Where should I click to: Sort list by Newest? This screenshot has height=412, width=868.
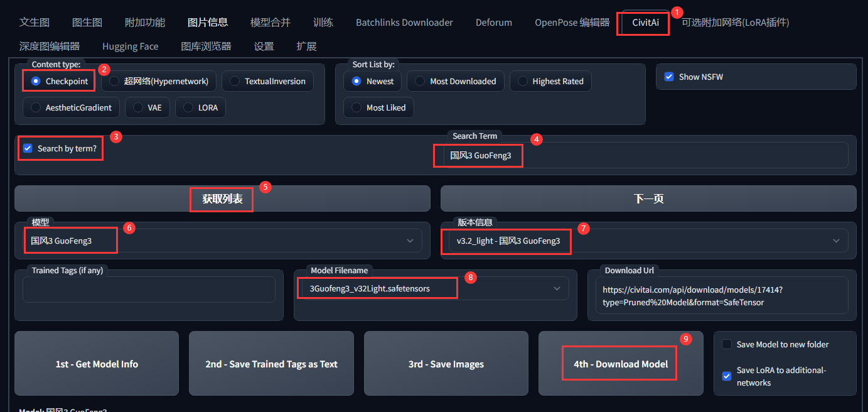373,81
